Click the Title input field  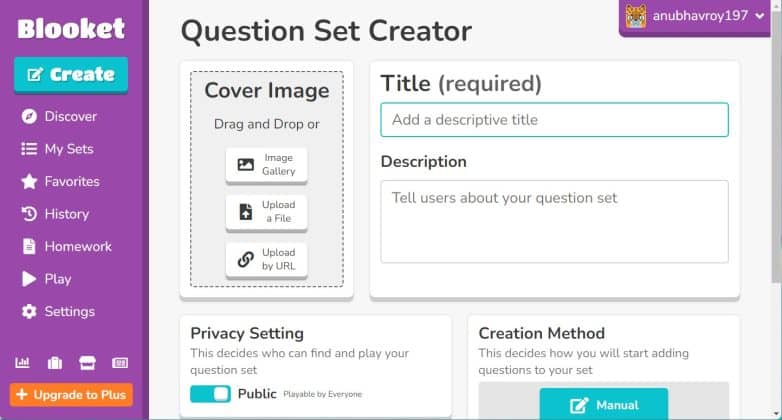coord(554,120)
